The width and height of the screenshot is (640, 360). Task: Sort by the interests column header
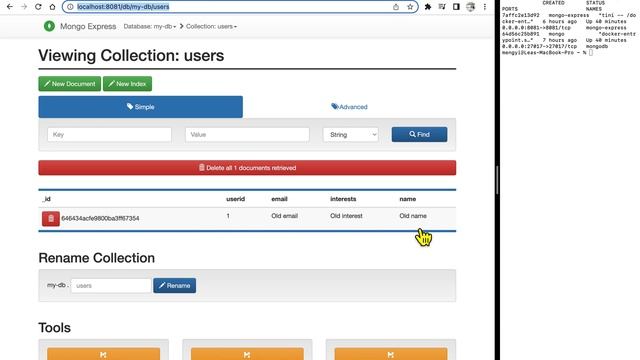(343, 199)
